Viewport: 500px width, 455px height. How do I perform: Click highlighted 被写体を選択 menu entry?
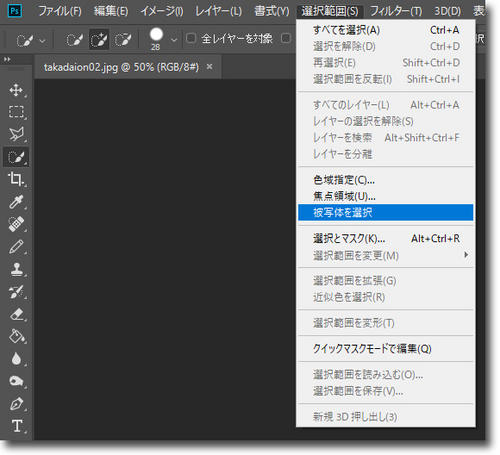[x=386, y=212]
